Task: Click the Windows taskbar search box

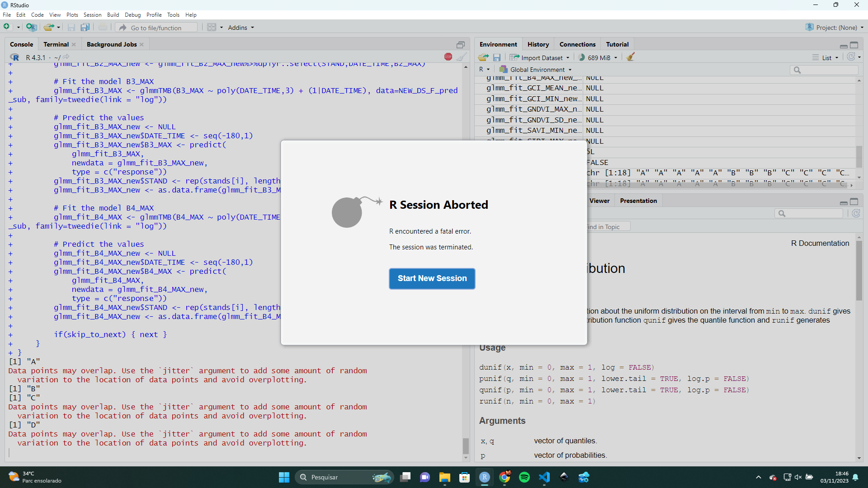Action: click(344, 477)
